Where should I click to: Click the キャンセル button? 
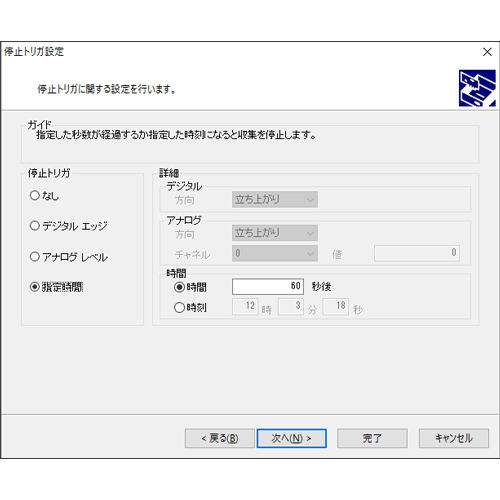click(454, 438)
